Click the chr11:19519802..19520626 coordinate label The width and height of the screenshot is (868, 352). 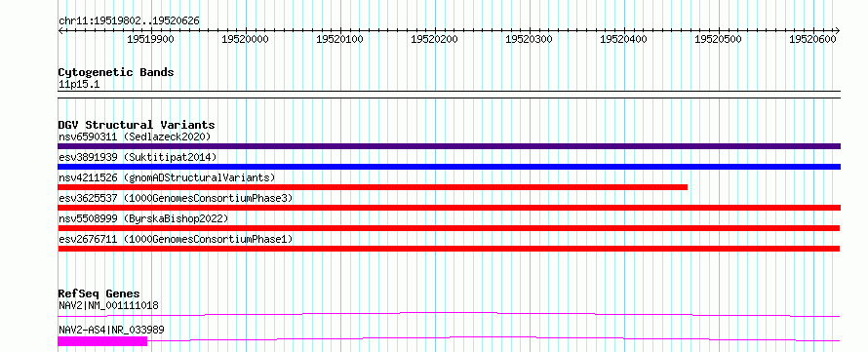point(129,21)
